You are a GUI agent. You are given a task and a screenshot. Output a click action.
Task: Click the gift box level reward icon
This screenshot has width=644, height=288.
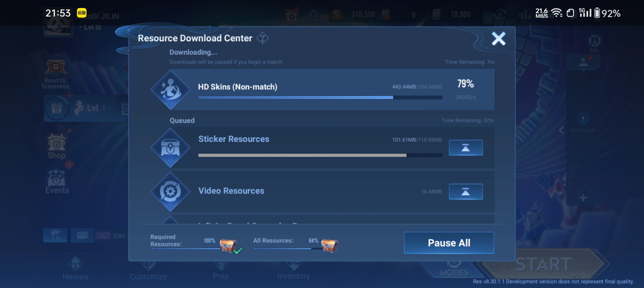[x=57, y=108]
